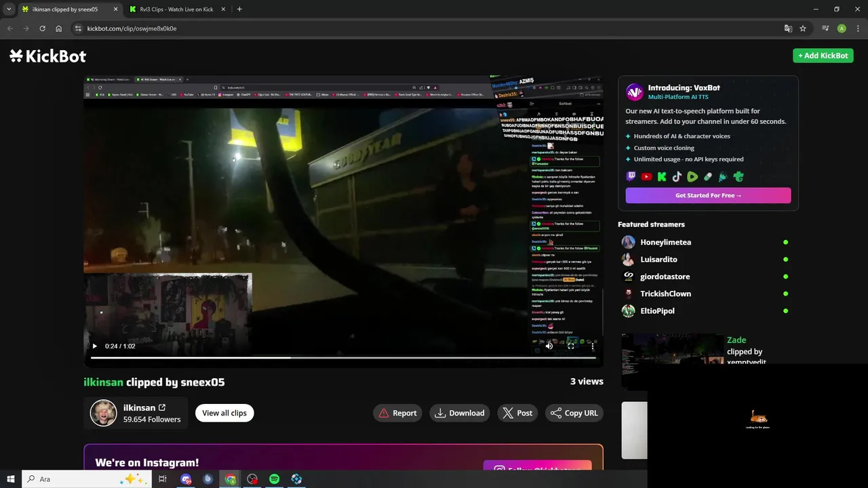Open Task View on taskbar
Image resolution: width=868 pixels, height=488 pixels.
point(163,479)
